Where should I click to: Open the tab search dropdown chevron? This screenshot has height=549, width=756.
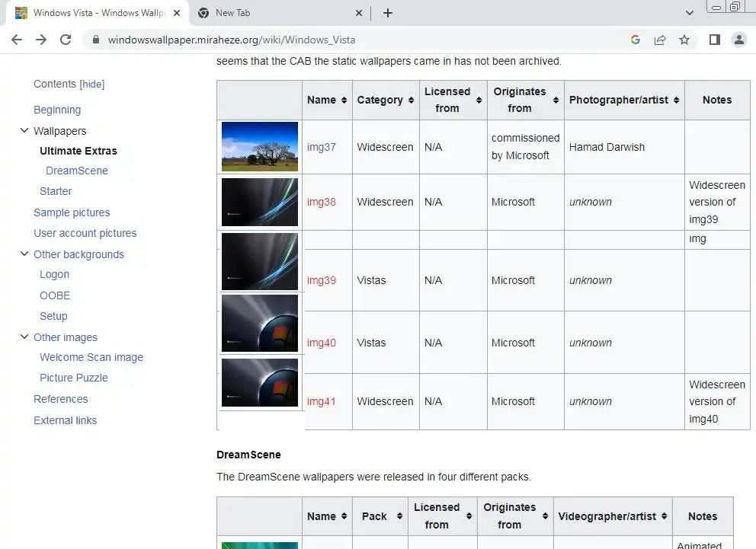click(690, 13)
